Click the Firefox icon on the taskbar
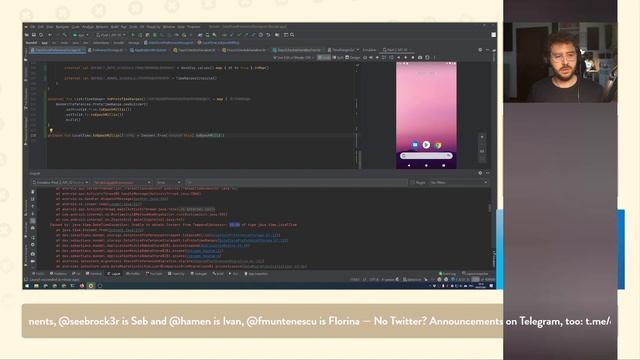The image size is (640, 360). point(82,286)
